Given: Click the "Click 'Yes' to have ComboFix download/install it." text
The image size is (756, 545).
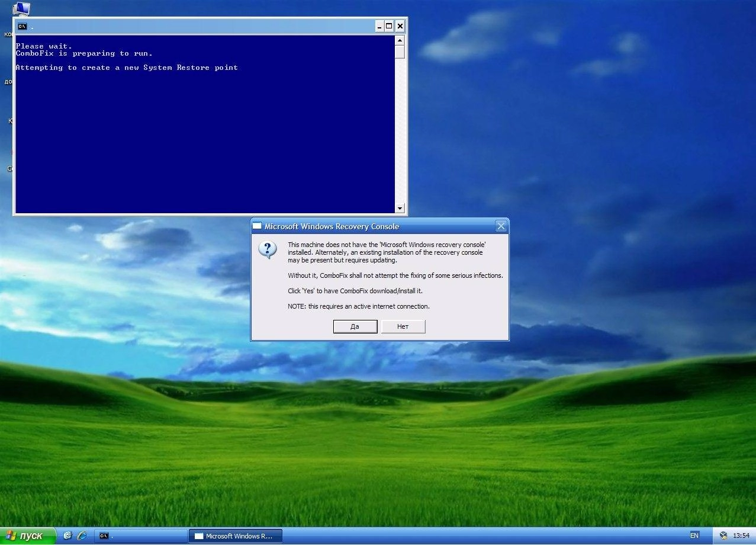Looking at the screenshot, I should point(355,291).
